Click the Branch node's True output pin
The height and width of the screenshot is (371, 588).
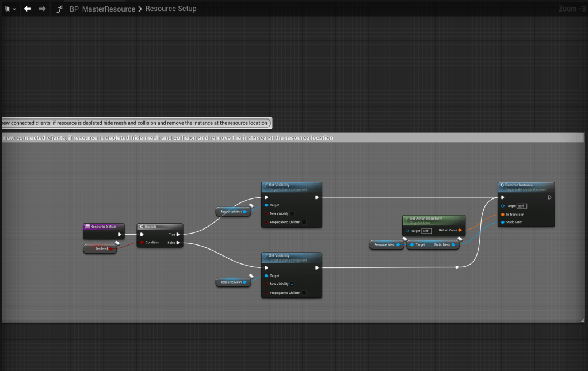click(x=178, y=234)
